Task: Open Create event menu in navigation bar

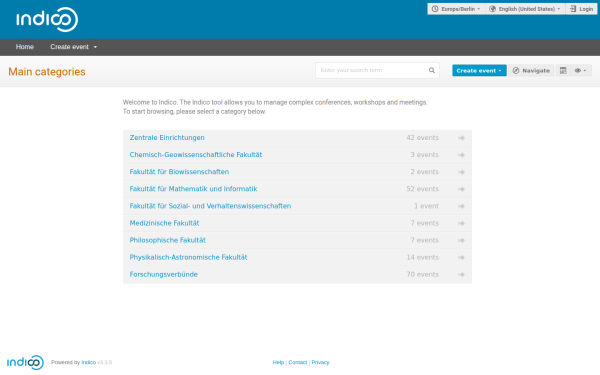Action: tap(73, 47)
